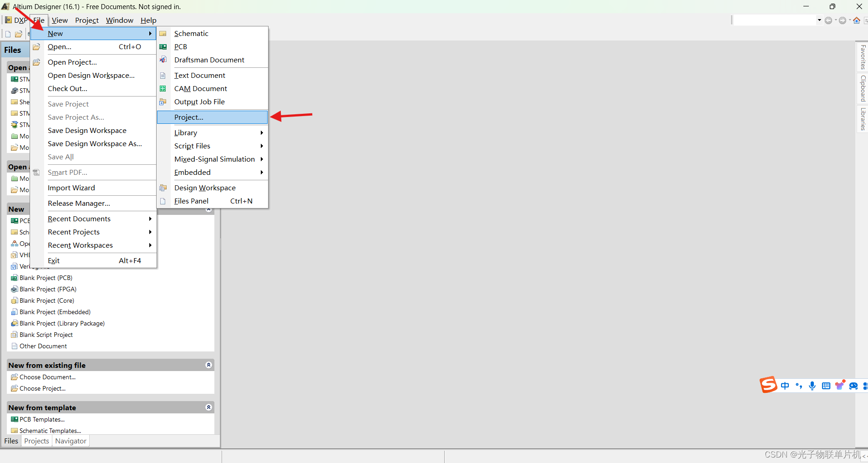Click the Draftsman Document icon

point(163,60)
